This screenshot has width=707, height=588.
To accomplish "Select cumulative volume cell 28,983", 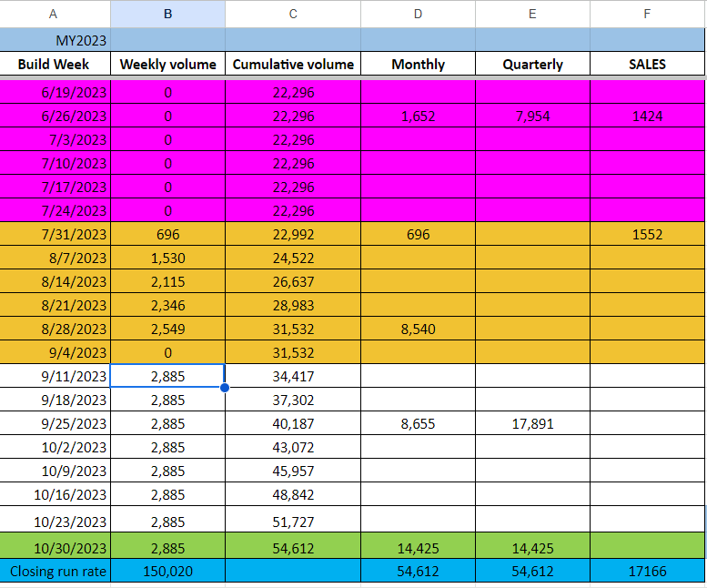I will coord(292,305).
